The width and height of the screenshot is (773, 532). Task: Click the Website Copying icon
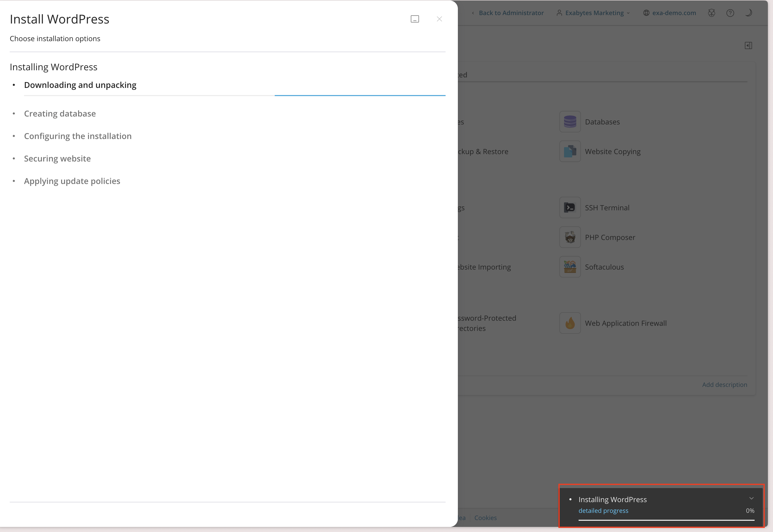click(x=570, y=151)
